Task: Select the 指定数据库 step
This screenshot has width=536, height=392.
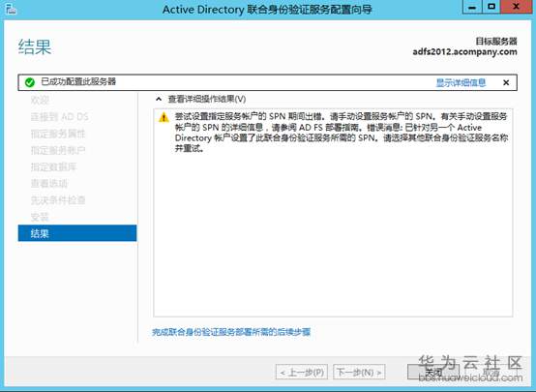Action: click(53, 166)
